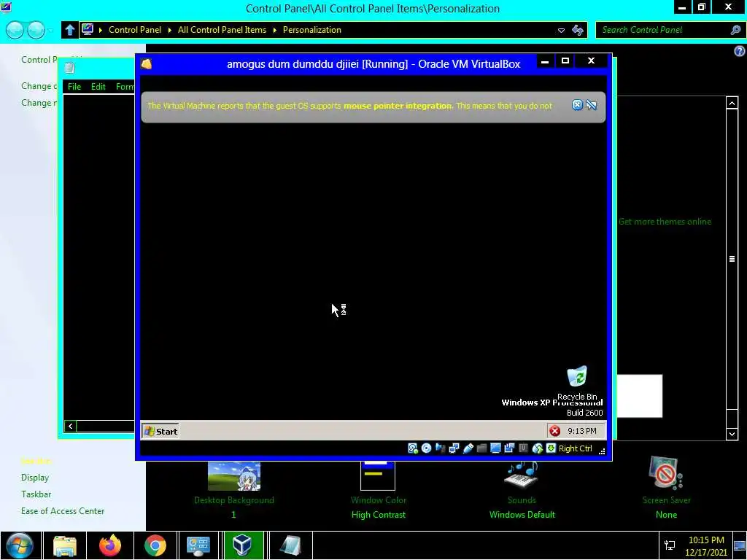This screenshot has height=560, width=747.
Task: Select All Control Panel Items in breadcrumb
Action: tap(222, 29)
